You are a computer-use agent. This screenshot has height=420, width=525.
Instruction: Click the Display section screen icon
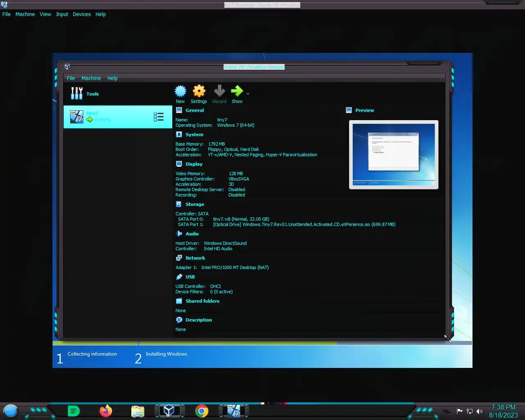pyautogui.click(x=179, y=164)
